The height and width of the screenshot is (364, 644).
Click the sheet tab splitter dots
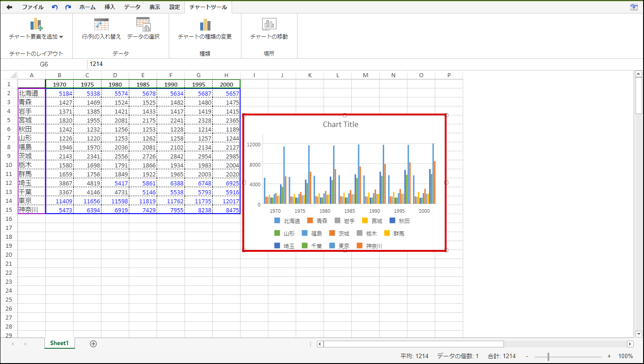click(x=310, y=344)
